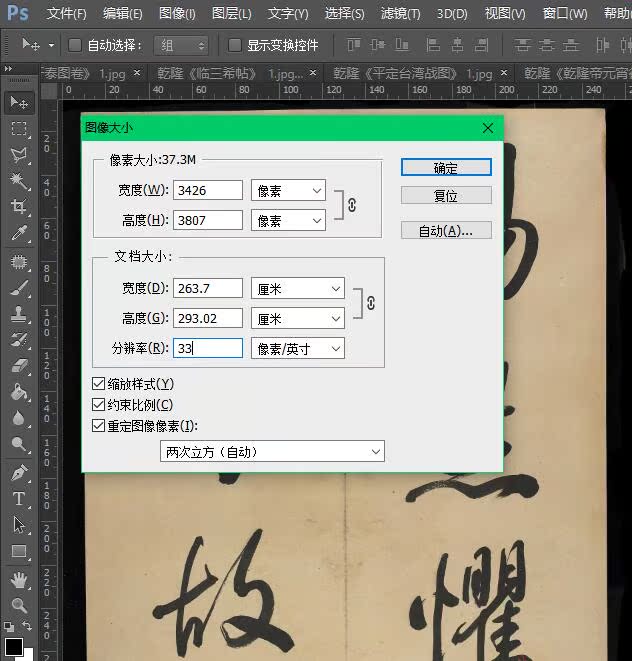Click the 自动(A)... button

click(446, 230)
